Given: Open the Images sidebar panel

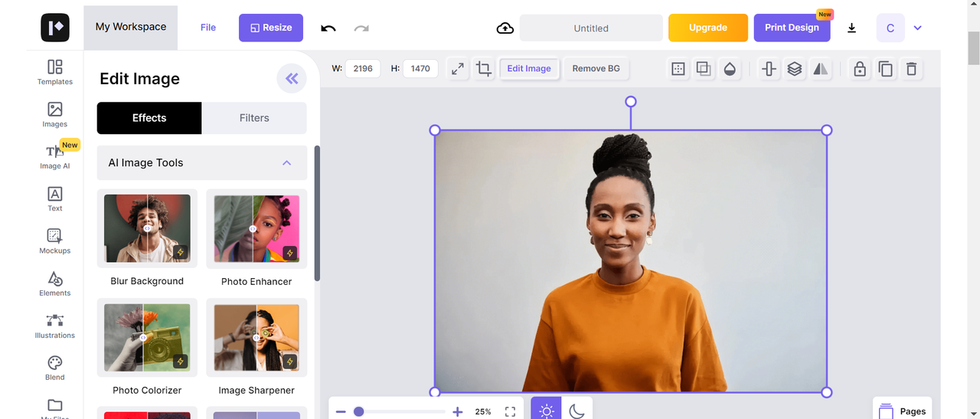Looking at the screenshot, I should pos(55,114).
